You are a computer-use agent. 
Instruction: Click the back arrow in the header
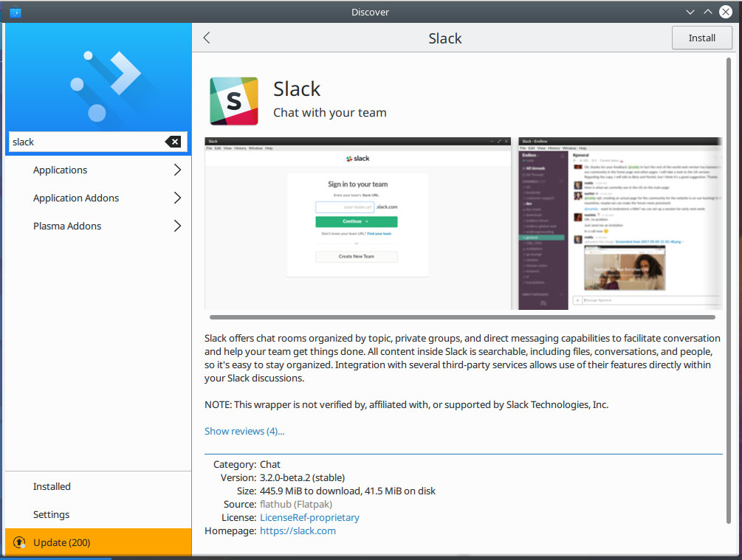[207, 38]
